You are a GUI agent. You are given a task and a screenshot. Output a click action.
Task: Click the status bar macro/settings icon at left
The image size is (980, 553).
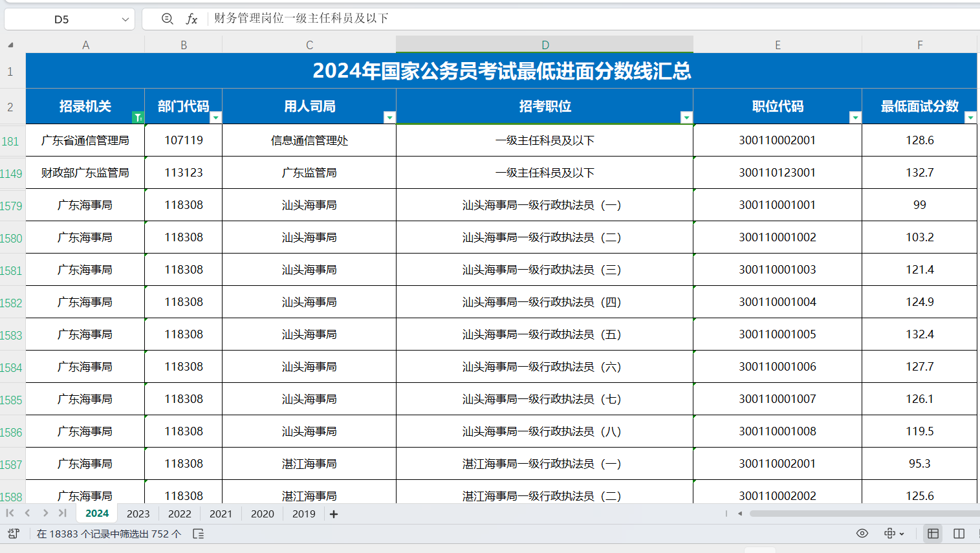[x=14, y=534]
